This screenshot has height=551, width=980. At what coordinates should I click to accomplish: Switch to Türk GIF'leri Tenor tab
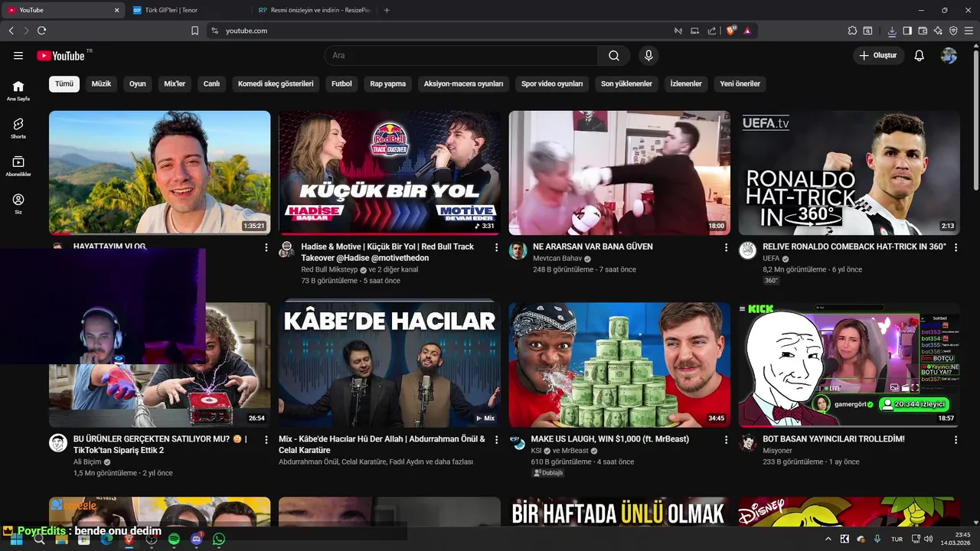pos(186,10)
